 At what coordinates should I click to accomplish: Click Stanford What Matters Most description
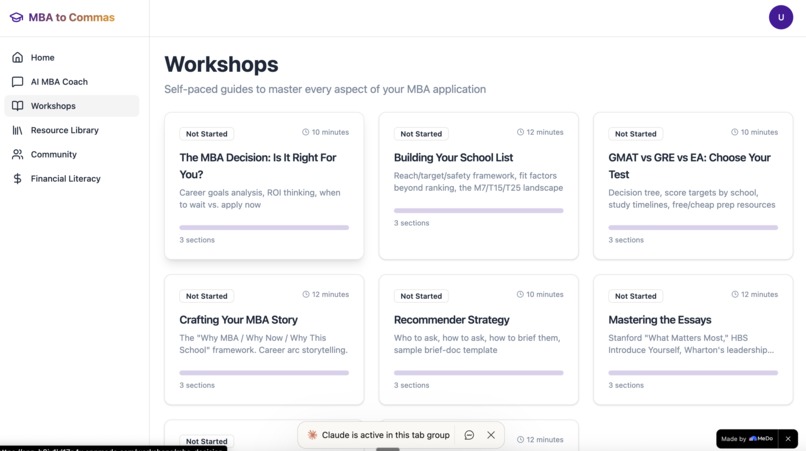coord(691,344)
